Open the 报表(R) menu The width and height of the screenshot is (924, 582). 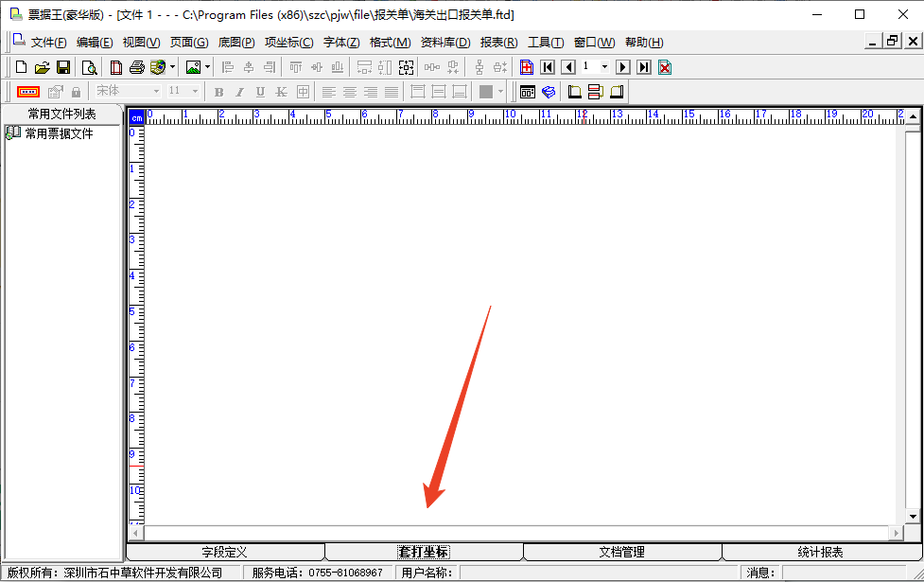[x=498, y=43]
